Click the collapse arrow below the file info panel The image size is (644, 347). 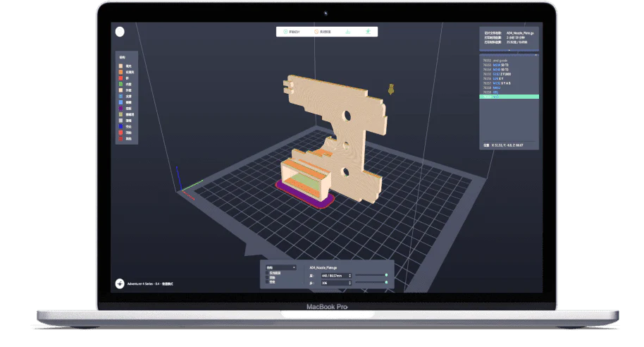[509, 50]
